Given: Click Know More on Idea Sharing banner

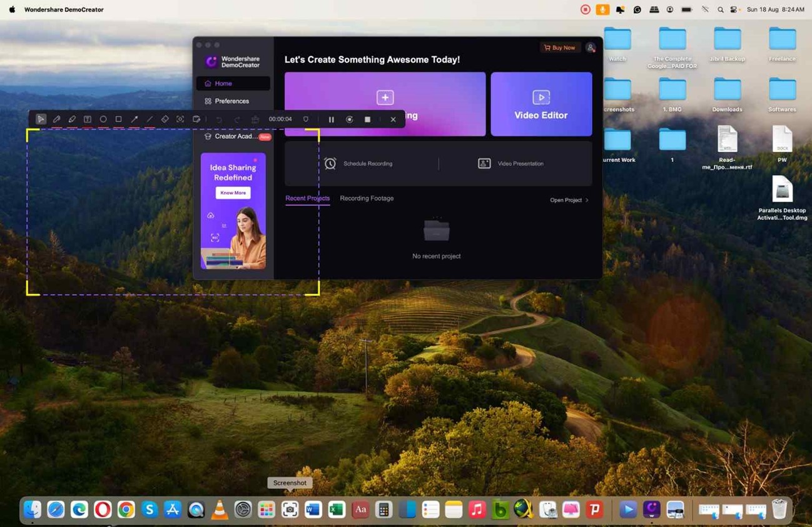Looking at the screenshot, I should click(x=233, y=193).
